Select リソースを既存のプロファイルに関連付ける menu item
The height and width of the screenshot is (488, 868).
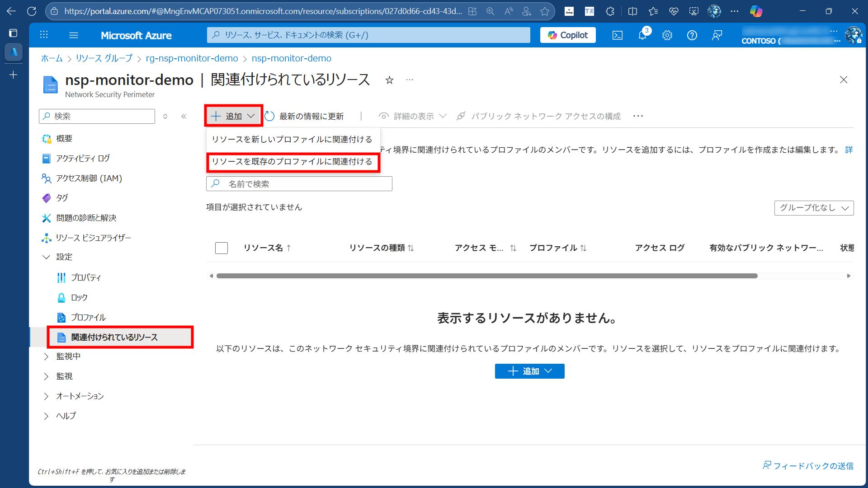tap(292, 162)
